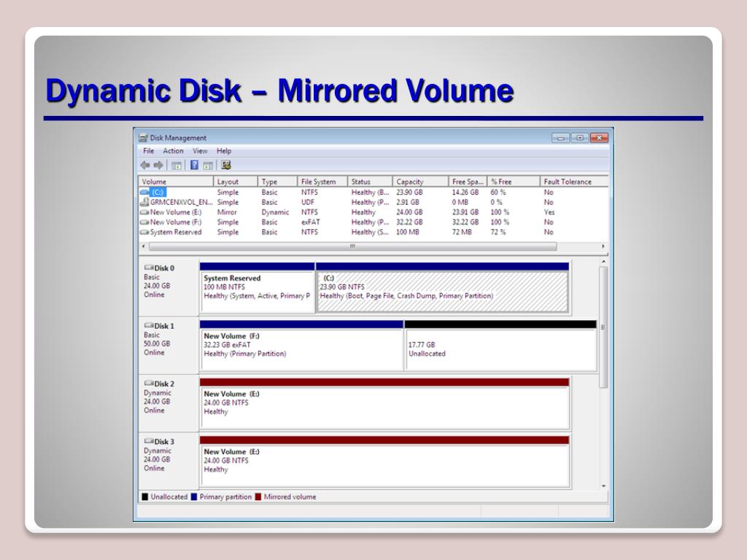Click the 'Dynamic' type cell in list

coord(275,212)
